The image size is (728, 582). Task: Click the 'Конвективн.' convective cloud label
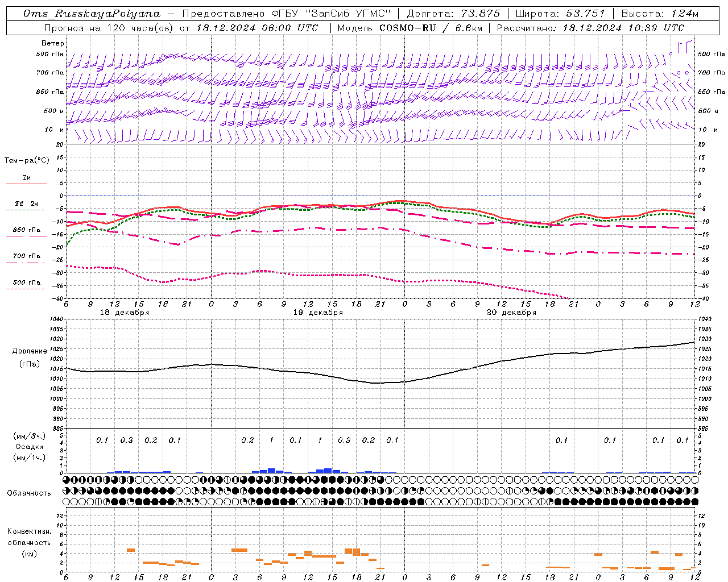(x=29, y=531)
